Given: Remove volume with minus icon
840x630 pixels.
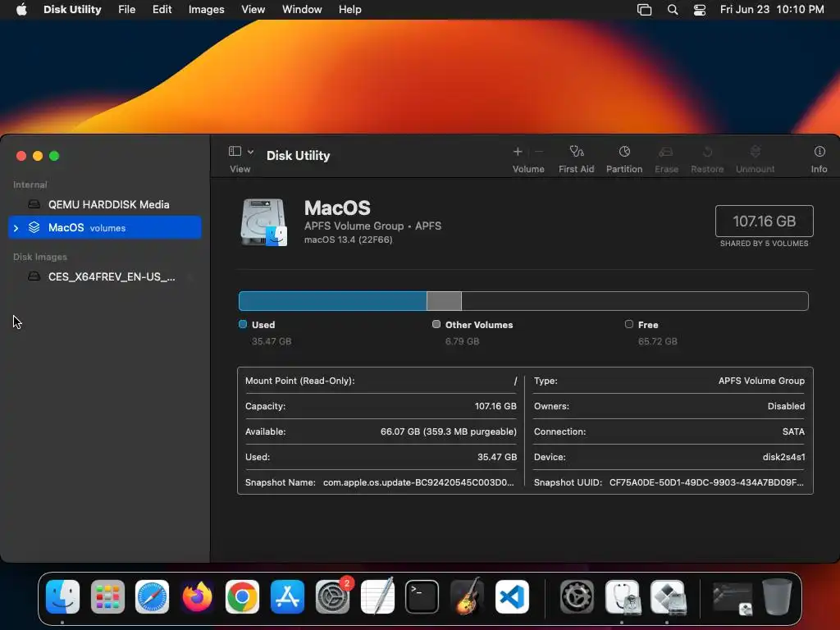Looking at the screenshot, I should coord(539,152).
